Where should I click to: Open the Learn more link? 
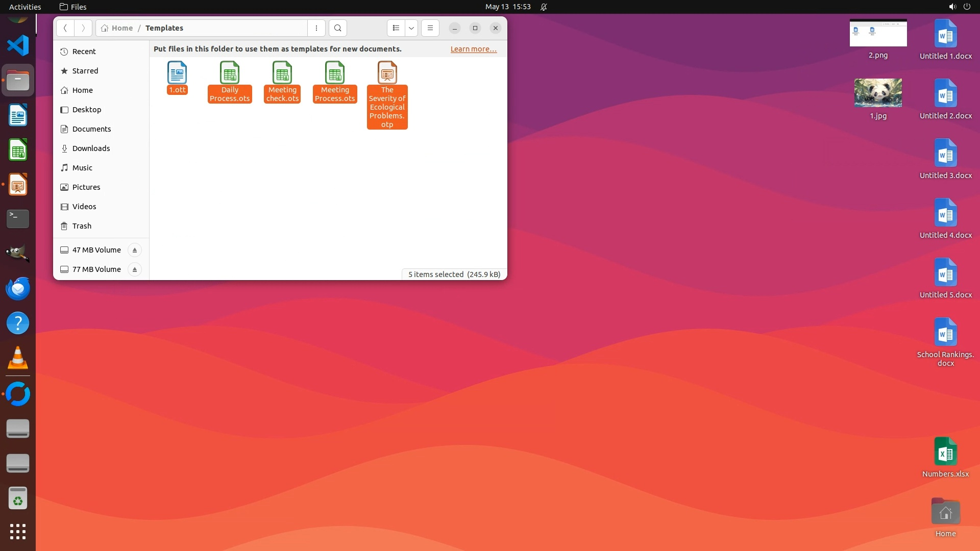tap(473, 49)
